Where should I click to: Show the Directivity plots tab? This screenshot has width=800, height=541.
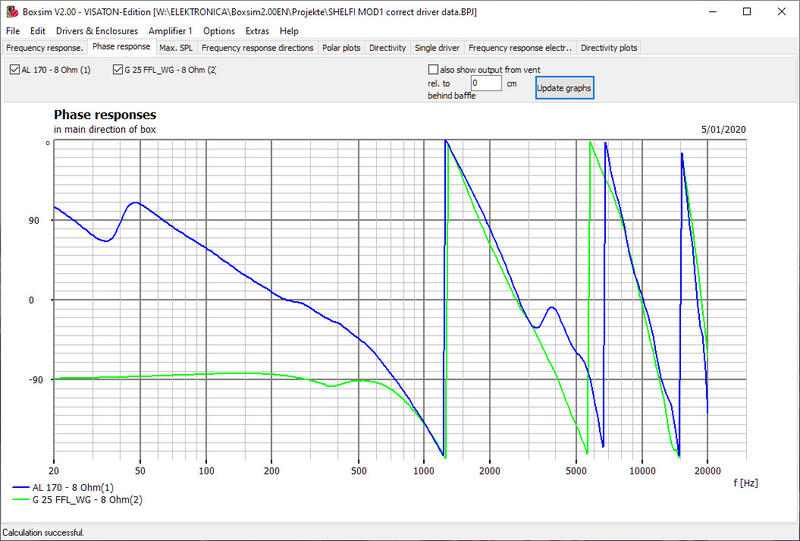pyautogui.click(x=608, y=47)
